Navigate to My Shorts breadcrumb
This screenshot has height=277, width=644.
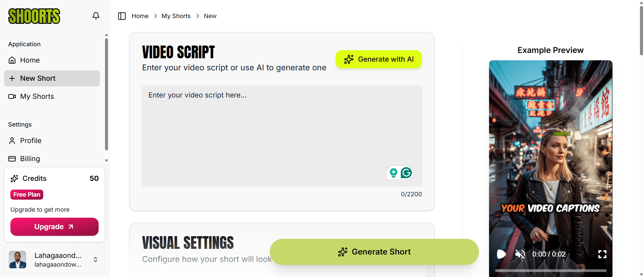(x=176, y=16)
